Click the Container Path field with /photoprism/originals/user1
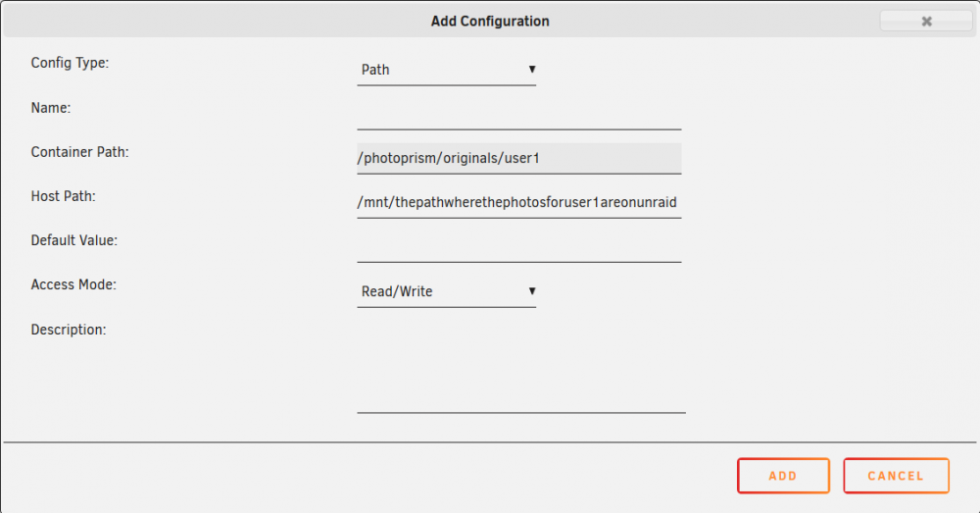The height and width of the screenshot is (513, 980). click(x=518, y=158)
